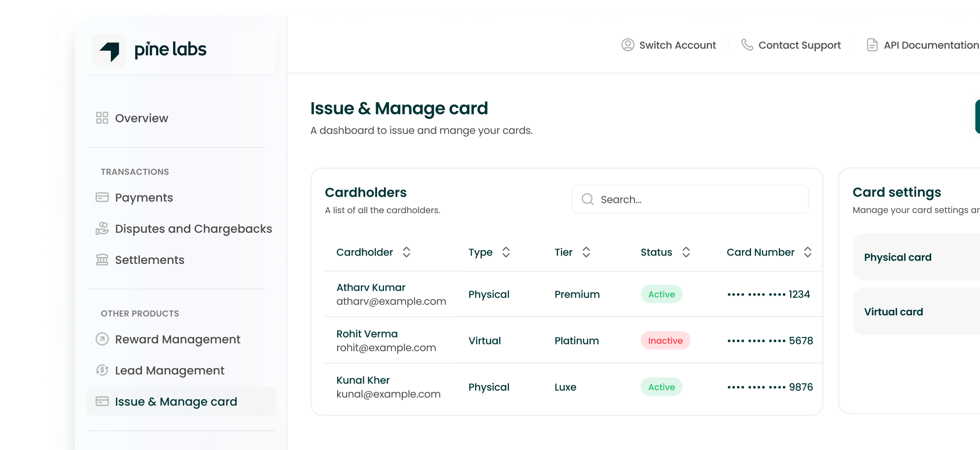
Task: Open the Virtual card settings row
Action: coord(916,311)
